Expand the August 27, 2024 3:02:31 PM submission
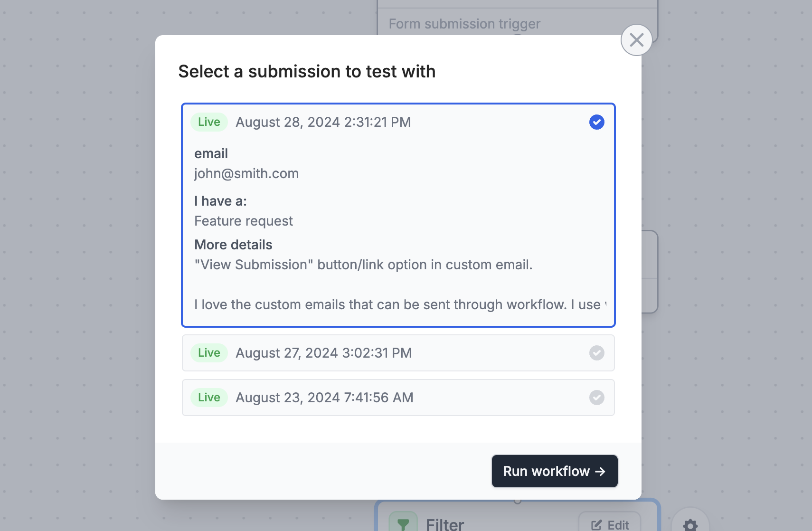 pyautogui.click(x=398, y=353)
